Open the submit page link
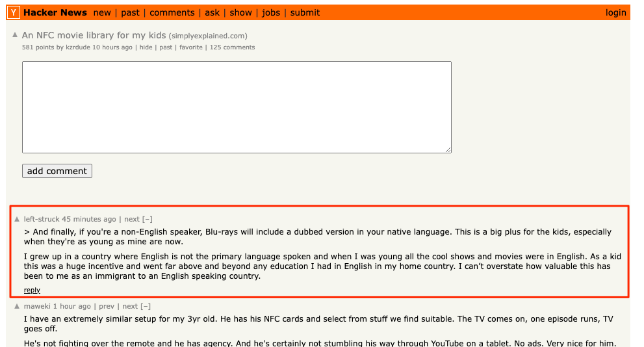The width and height of the screenshot is (644, 347). 305,13
